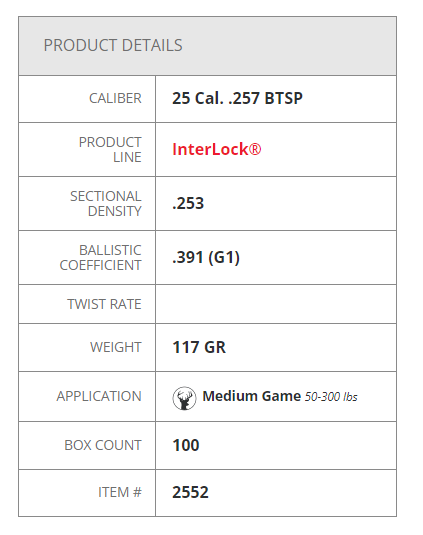Click the TWIST RATE label
This screenshot has width=423, height=535.
coord(104,304)
